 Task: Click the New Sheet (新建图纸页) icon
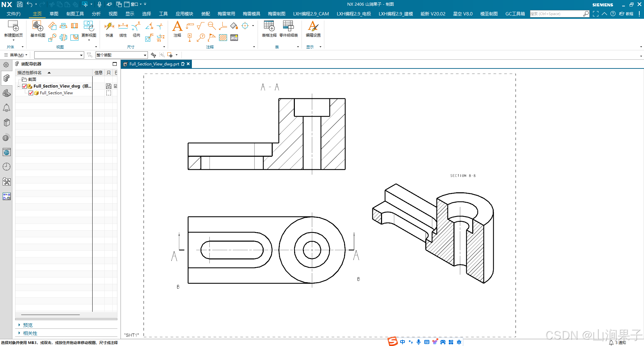tap(13, 26)
